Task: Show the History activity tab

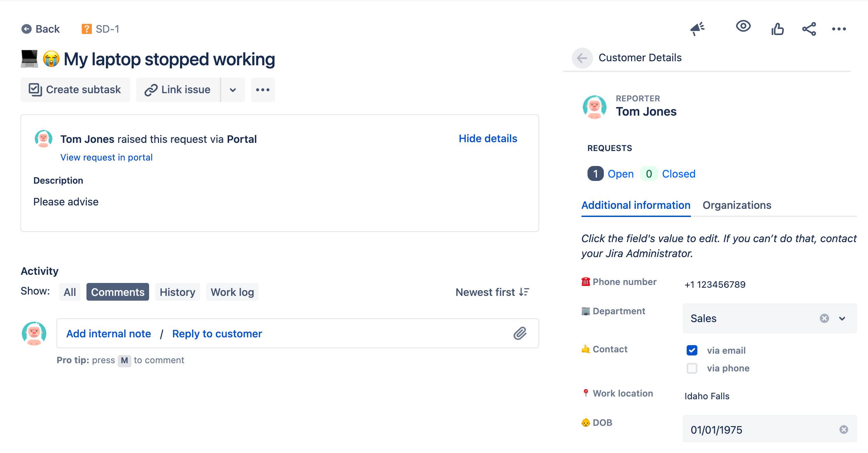Action: [177, 292]
